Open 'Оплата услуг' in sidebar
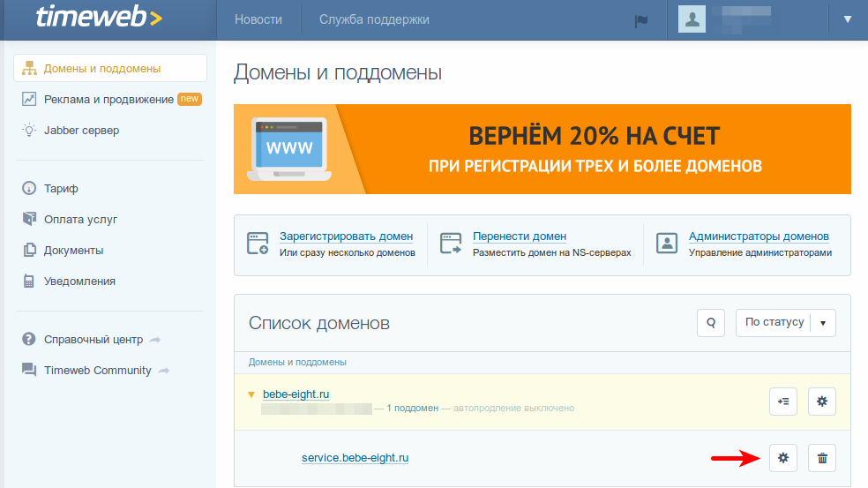This screenshot has height=488, width=868. [x=80, y=220]
